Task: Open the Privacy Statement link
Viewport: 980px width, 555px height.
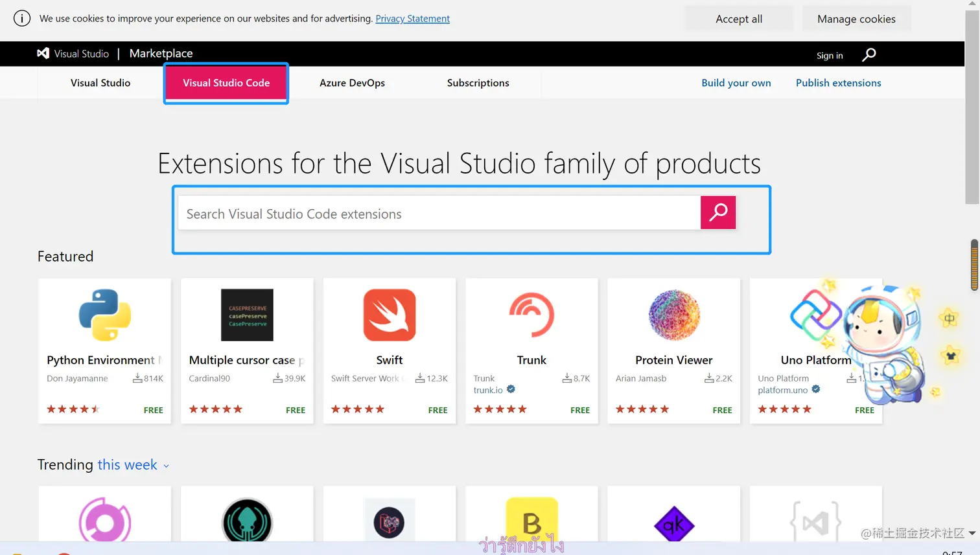Action: pos(412,18)
